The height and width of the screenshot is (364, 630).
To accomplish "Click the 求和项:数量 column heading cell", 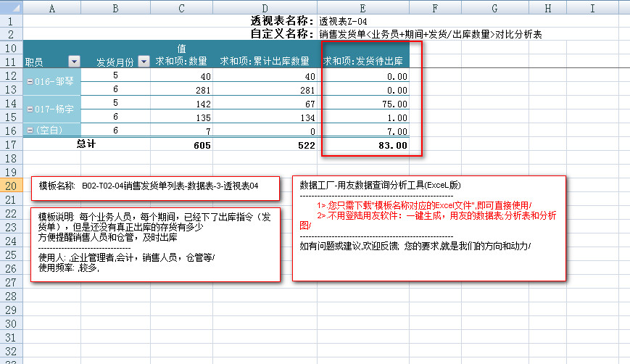I will click(x=183, y=62).
